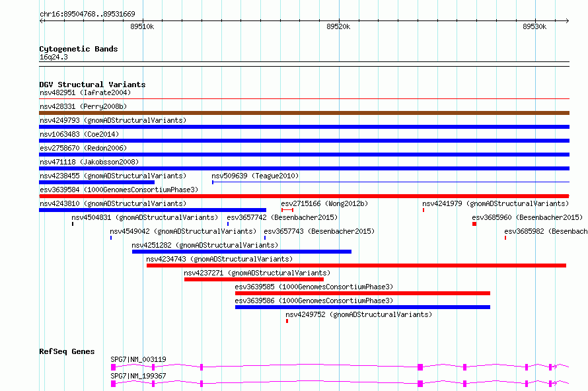The image size is (588, 391).
Task: Click the nsv509639 (Teague2010) label
Action: (x=255, y=176)
